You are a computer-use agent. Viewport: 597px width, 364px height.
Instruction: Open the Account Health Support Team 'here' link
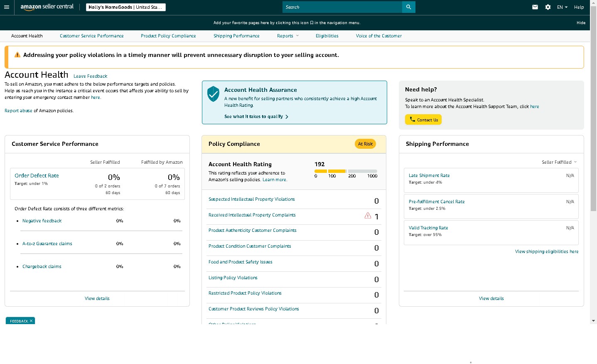(535, 107)
